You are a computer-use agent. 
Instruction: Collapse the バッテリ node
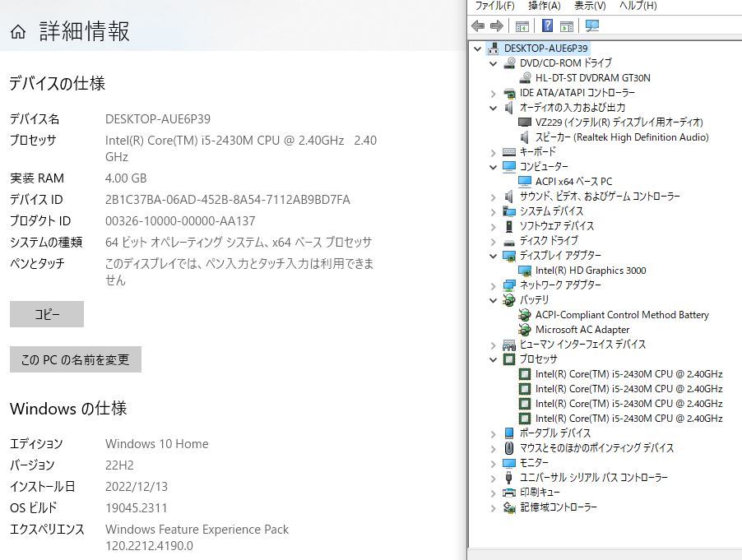tap(493, 300)
